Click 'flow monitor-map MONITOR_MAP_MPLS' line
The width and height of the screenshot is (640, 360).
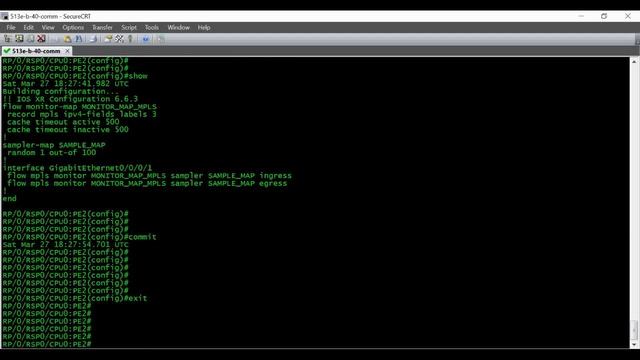[x=80, y=107]
